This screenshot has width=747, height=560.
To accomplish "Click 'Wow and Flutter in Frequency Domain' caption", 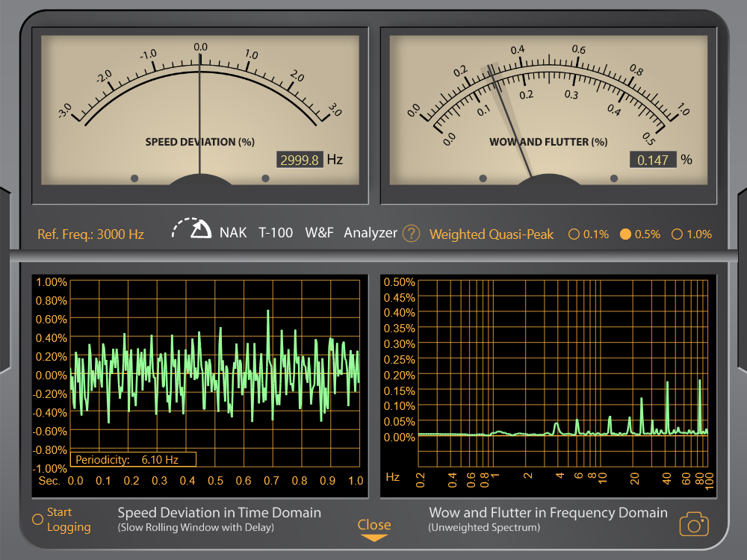I will pyautogui.click(x=548, y=513).
